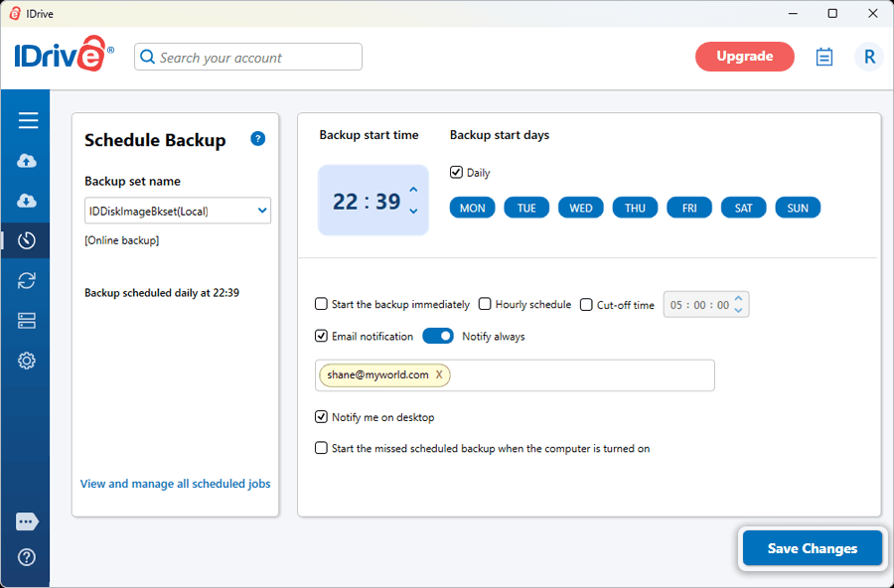This screenshot has width=894, height=588.
Task: Increase the backup start time with up arrow
Action: [413, 190]
